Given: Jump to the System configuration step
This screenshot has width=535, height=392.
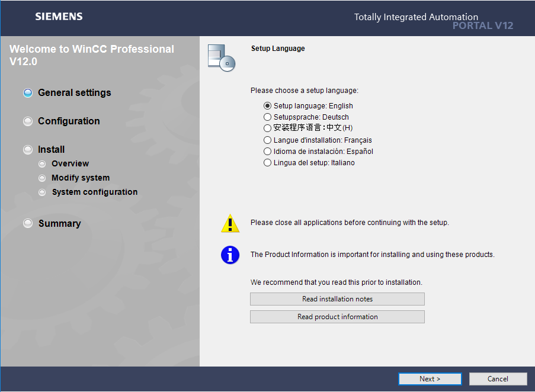Looking at the screenshot, I should pos(95,192).
